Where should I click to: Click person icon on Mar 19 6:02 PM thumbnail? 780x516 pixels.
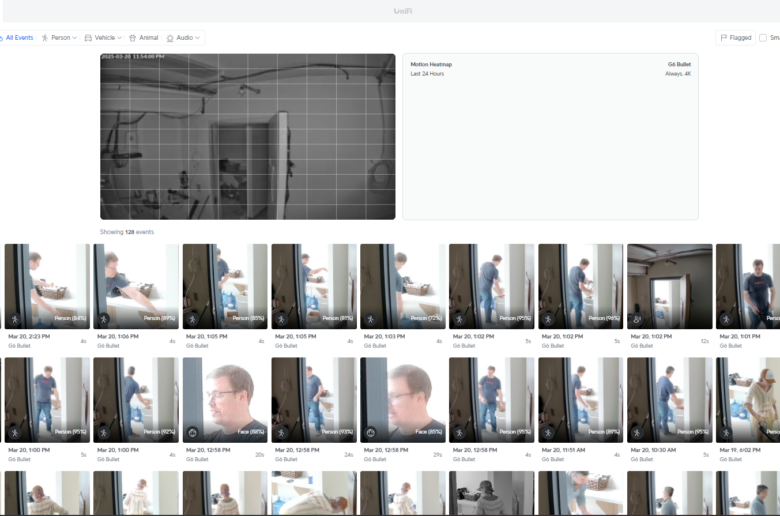[x=726, y=433]
